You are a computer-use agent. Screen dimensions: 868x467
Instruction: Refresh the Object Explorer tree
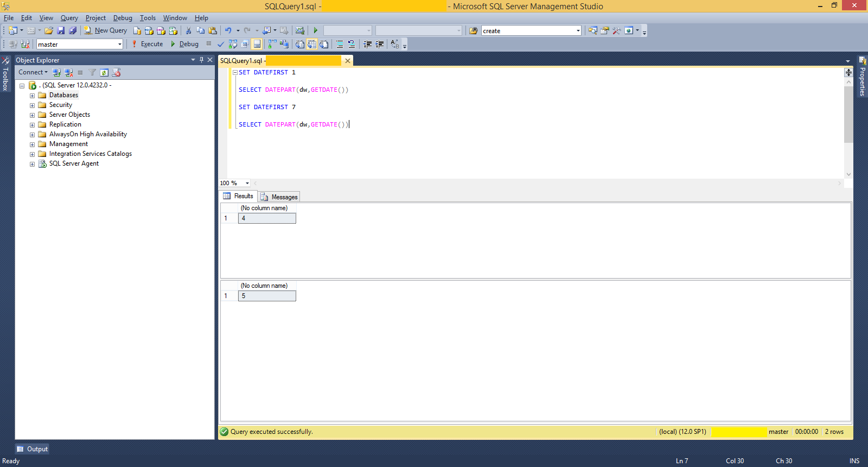coord(104,72)
